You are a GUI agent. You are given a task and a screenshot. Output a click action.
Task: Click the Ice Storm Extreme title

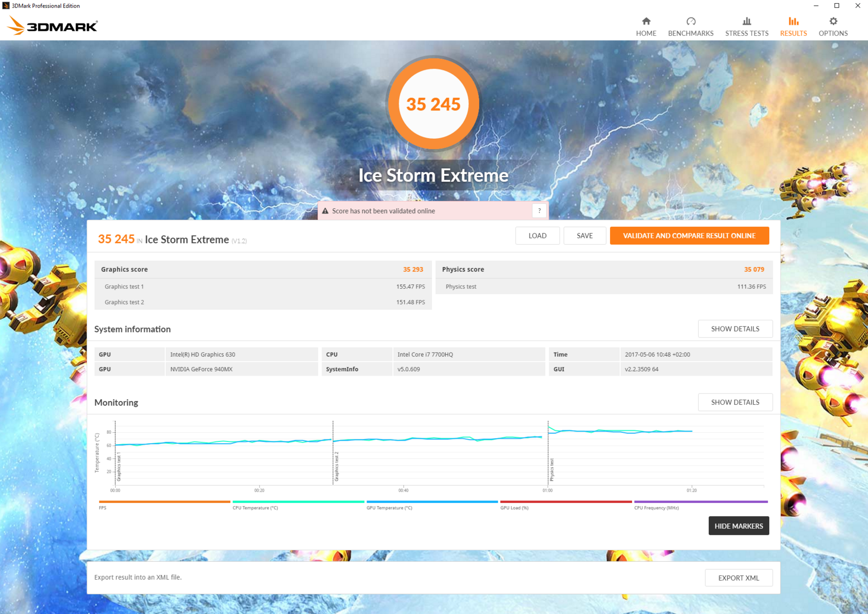pos(433,176)
